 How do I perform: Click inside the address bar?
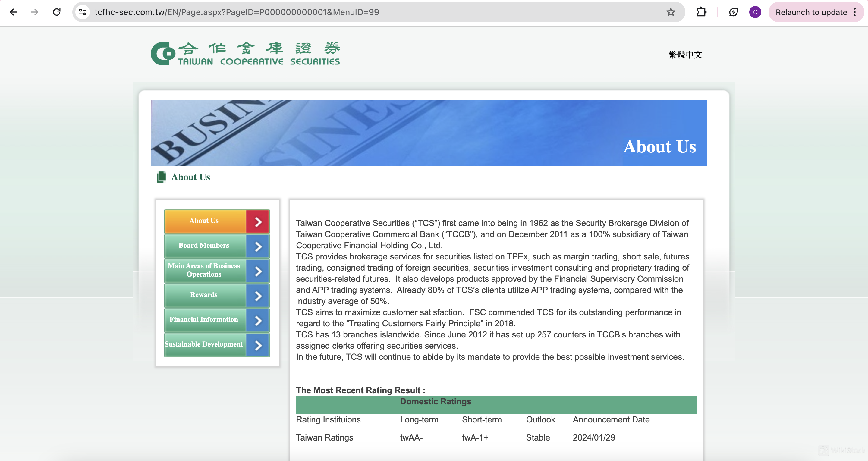(236, 12)
